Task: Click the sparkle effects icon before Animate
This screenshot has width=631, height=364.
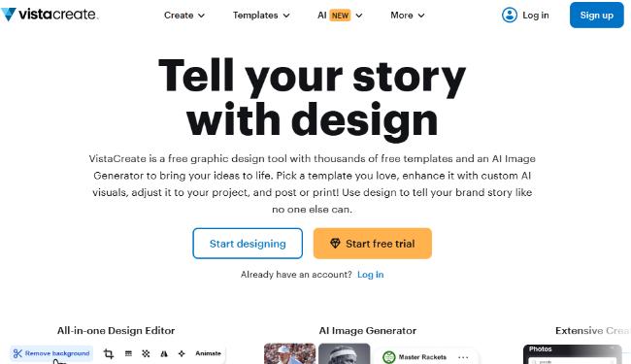Action: coord(182,353)
